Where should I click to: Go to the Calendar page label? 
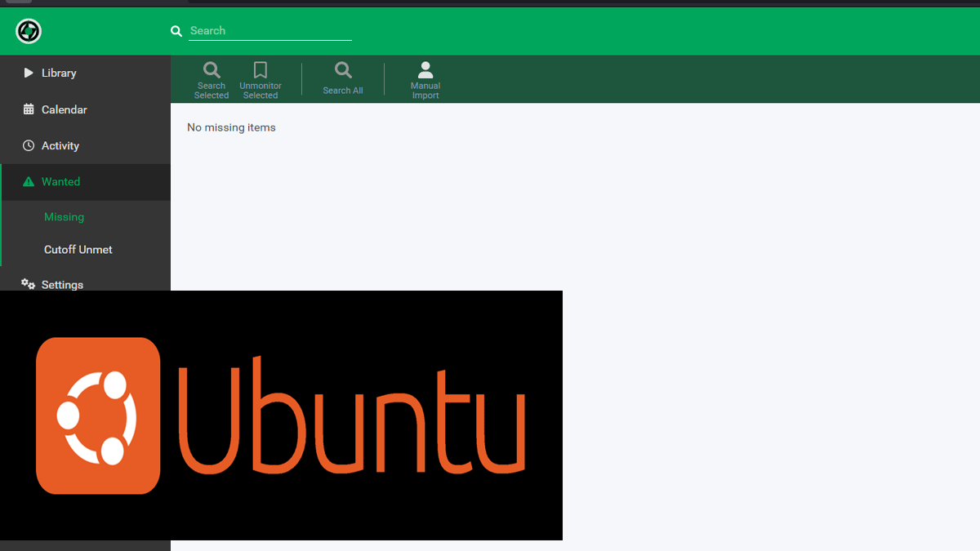pos(64,109)
